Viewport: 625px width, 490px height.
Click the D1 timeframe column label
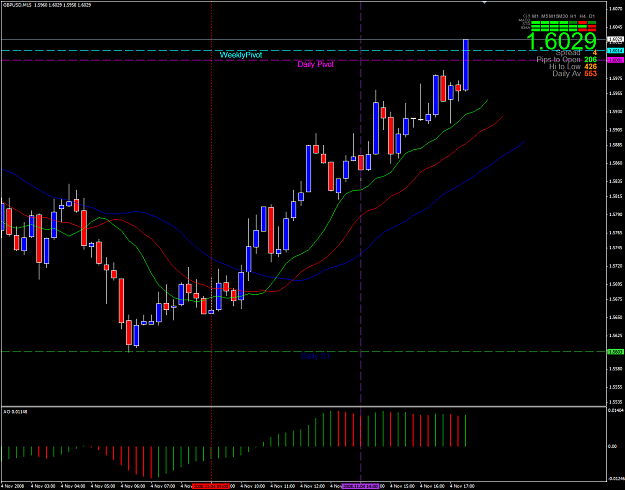[x=592, y=16]
